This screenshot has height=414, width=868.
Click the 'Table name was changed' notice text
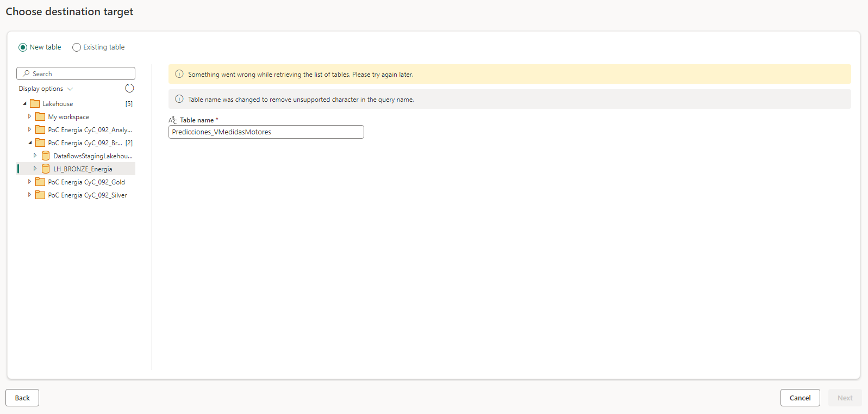[301, 100]
